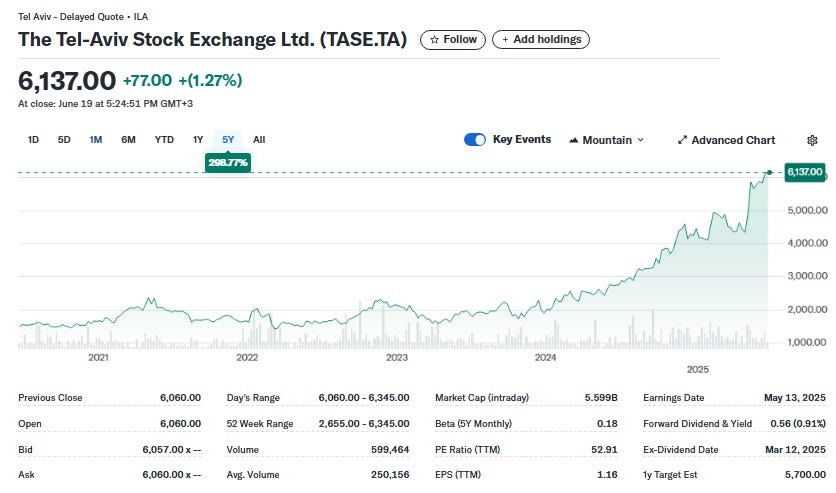Select the 5D time range
This screenshot has width=836, height=493.
point(64,140)
